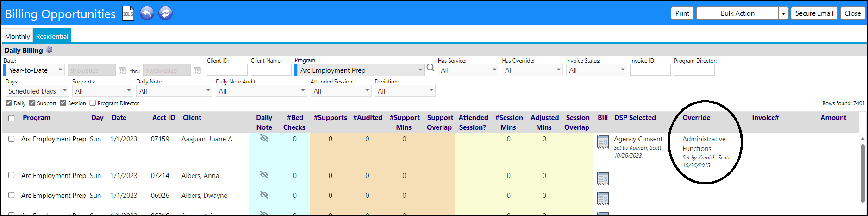Click Administrative Functions override entry
868x216 pixels.
click(704, 144)
